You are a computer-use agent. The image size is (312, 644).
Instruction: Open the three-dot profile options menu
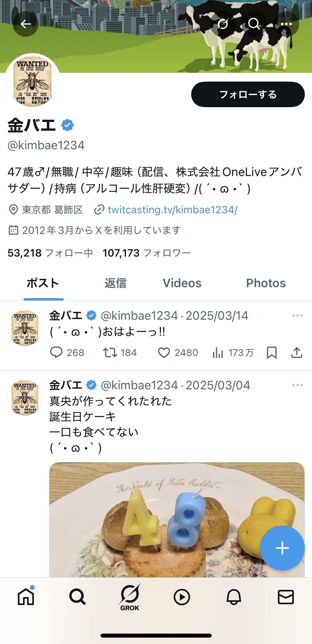tap(286, 24)
